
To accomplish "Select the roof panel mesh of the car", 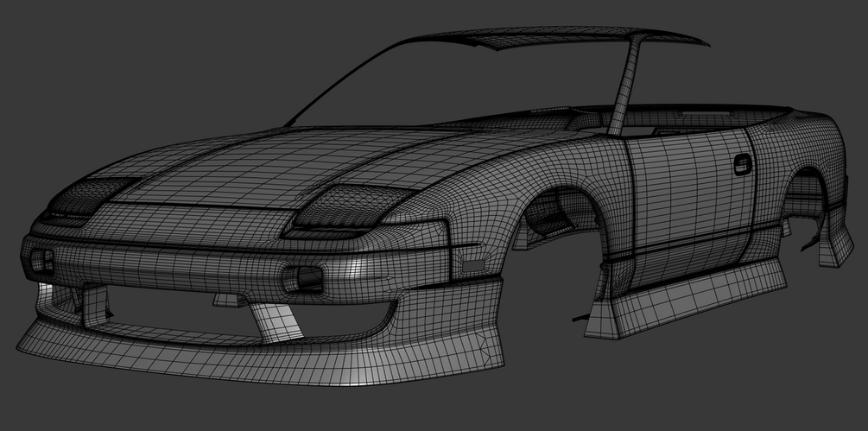I will click(559, 37).
